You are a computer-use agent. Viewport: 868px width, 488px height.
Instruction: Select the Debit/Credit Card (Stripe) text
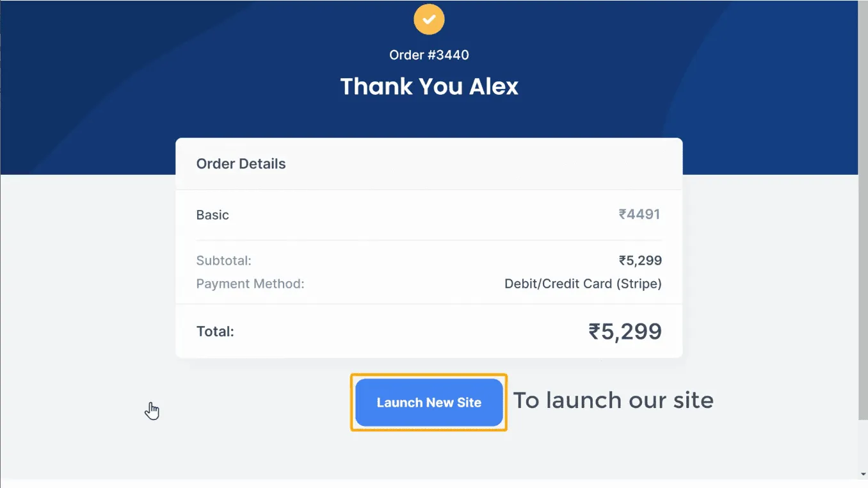pyautogui.click(x=583, y=284)
